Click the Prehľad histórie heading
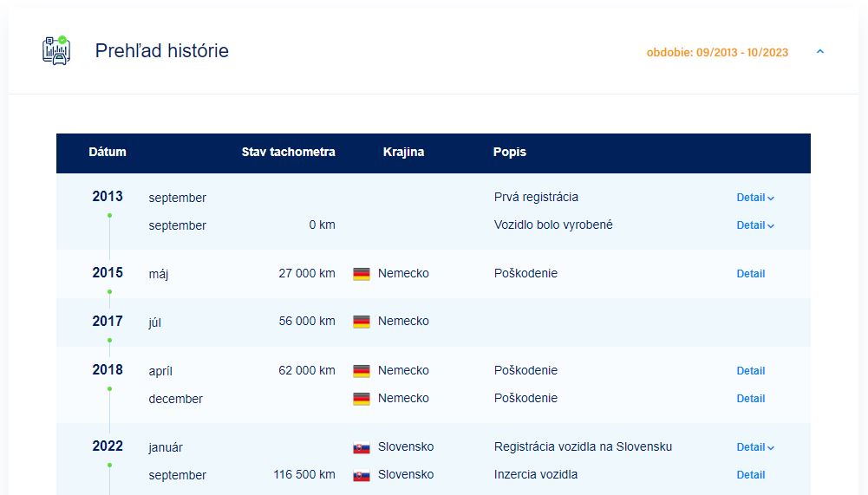Screen dimensions: 868x495 pos(161,51)
